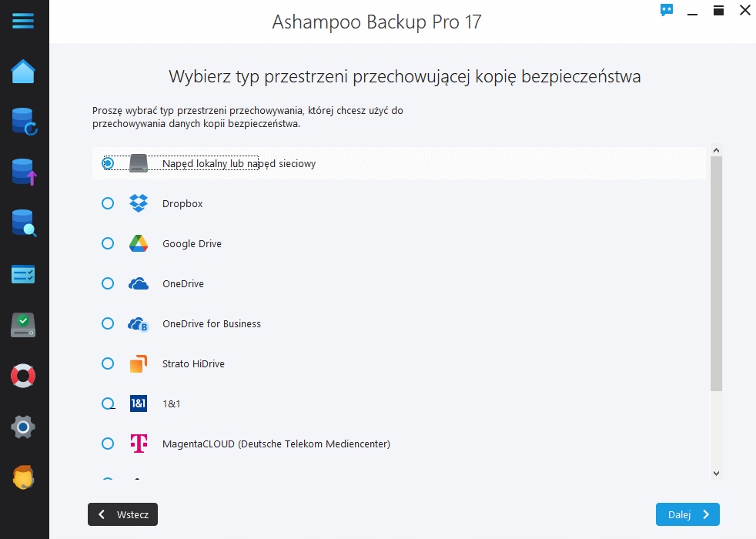Click the drive check sidebar icon
The height and width of the screenshot is (539, 756).
pos(23,325)
